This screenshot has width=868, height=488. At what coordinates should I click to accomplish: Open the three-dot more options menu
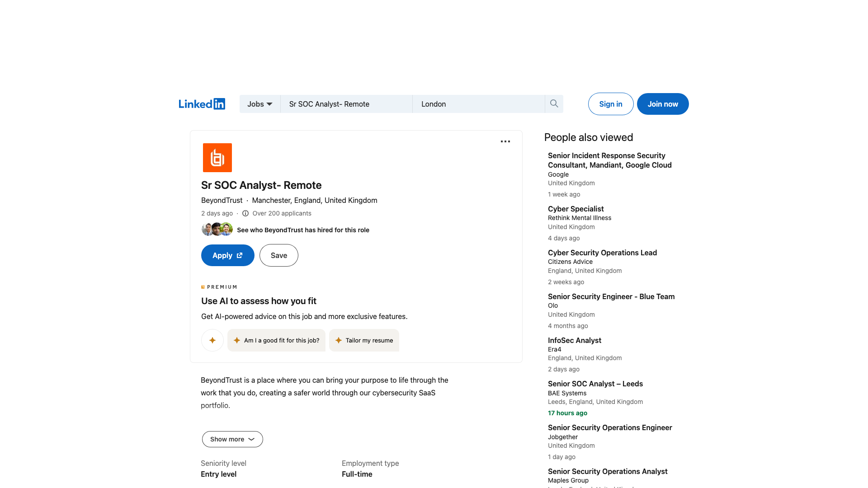[505, 141]
